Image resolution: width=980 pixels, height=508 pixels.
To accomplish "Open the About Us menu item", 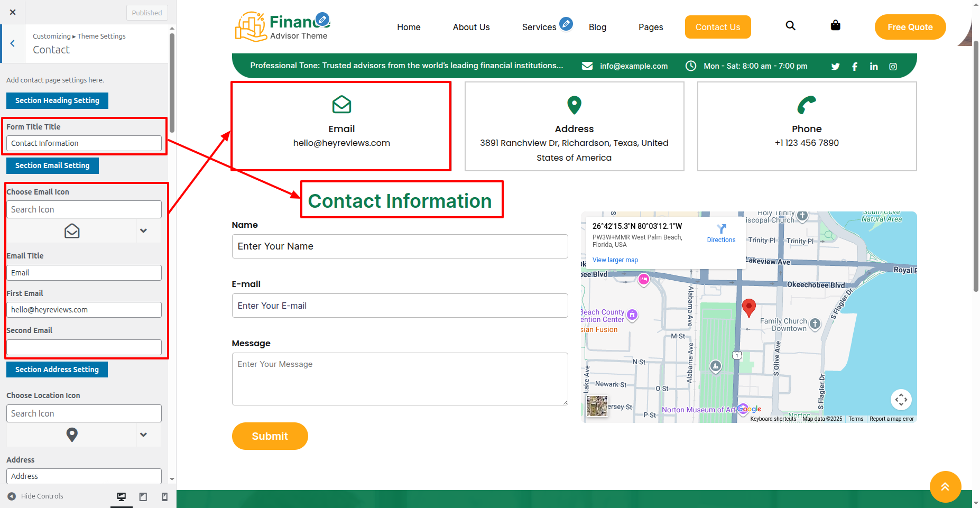I will [x=471, y=27].
